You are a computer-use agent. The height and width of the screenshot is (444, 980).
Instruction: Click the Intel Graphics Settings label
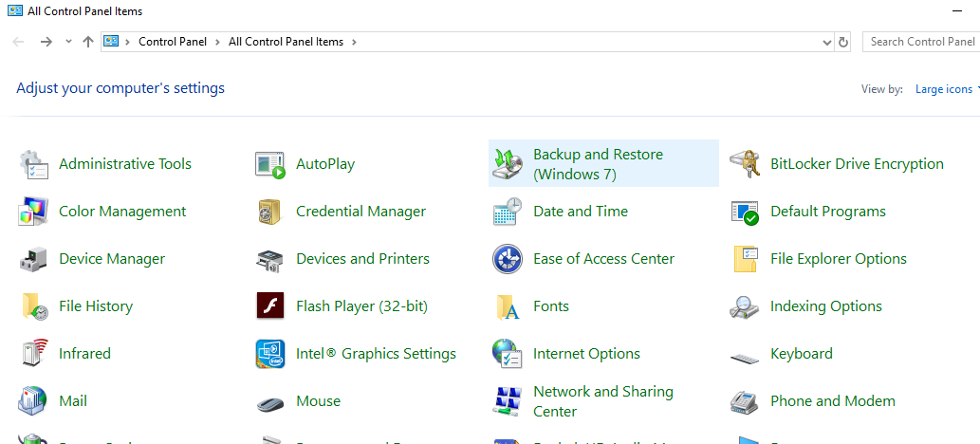coord(377,353)
